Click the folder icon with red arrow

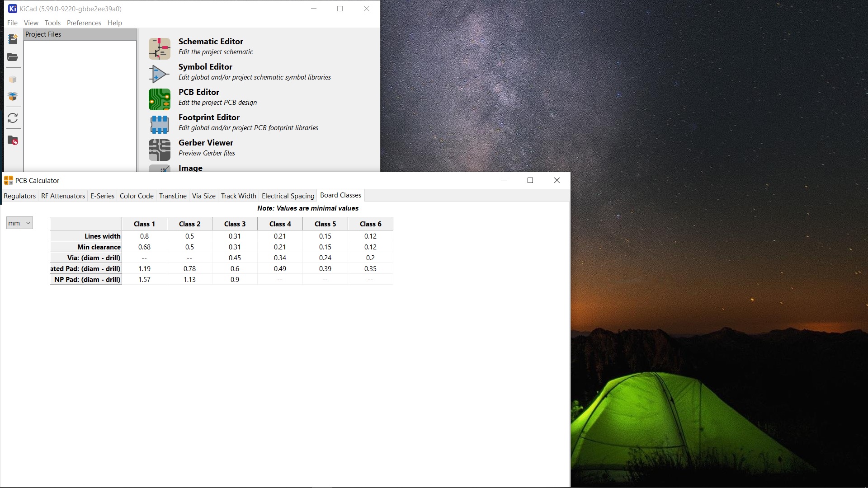[x=13, y=141]
